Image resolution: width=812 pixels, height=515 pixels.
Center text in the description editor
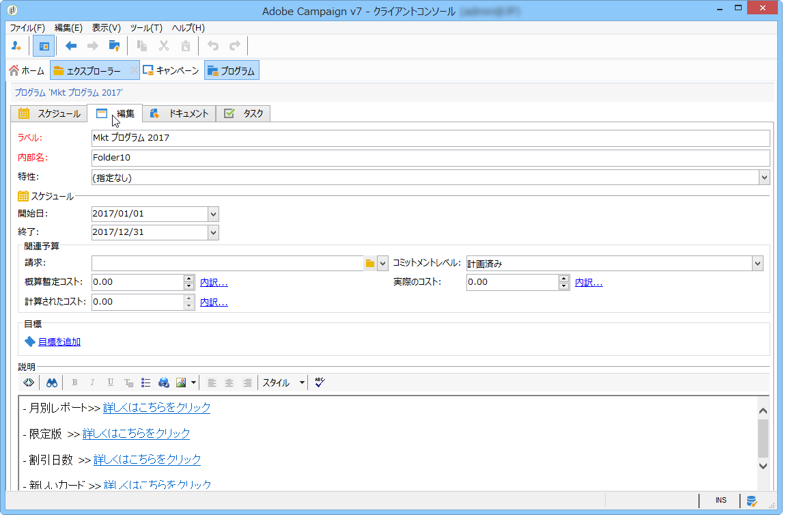(229, 383)
